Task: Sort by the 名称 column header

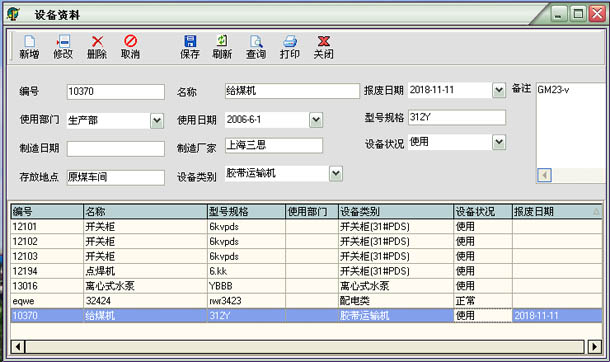Action: (145, 212)
